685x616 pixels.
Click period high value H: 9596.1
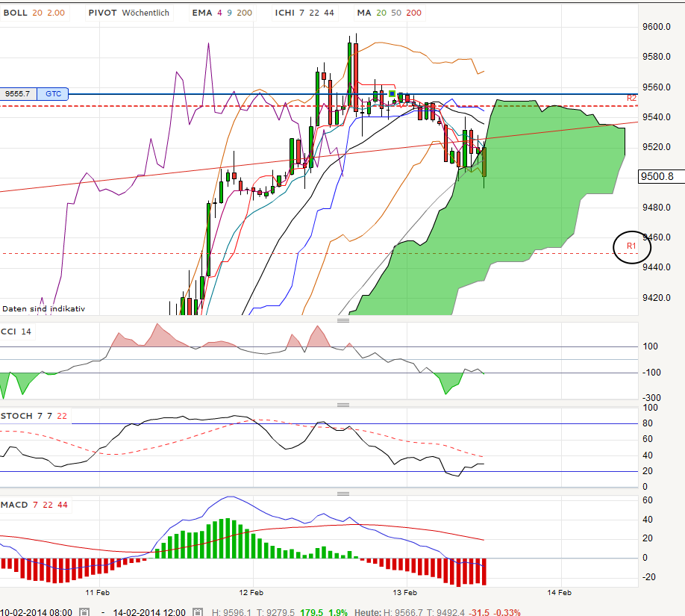point(231,612)
